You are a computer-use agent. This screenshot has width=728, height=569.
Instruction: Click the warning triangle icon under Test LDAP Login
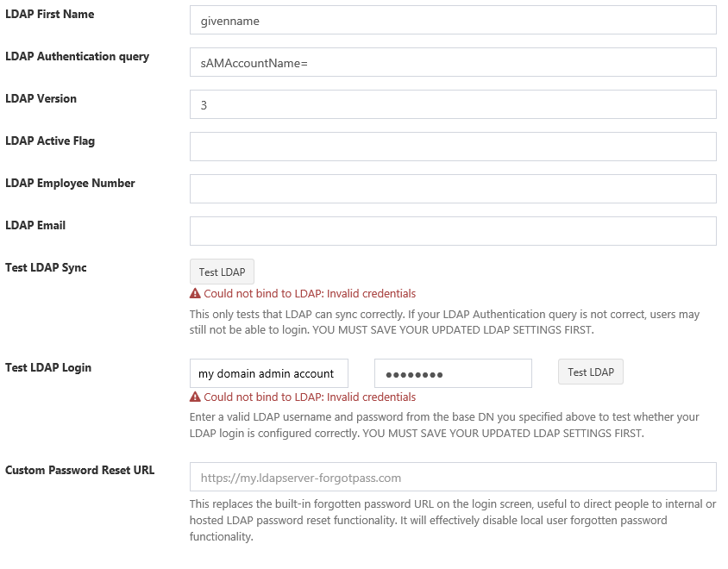click(196, 397)
